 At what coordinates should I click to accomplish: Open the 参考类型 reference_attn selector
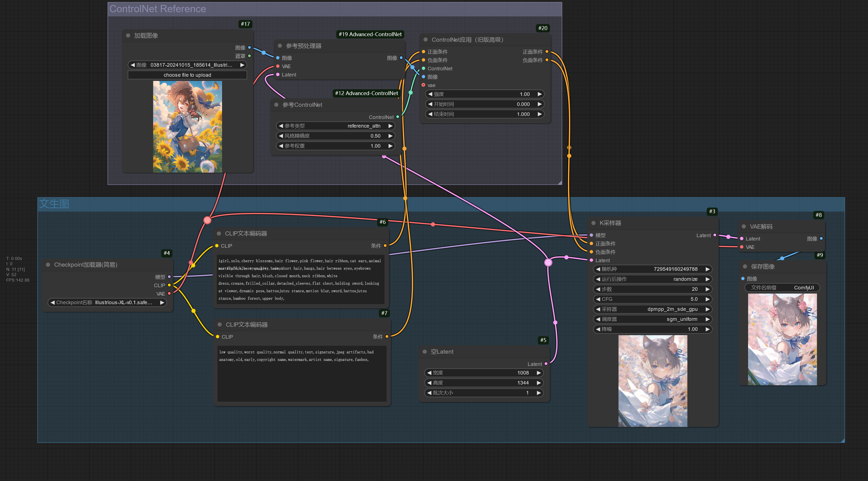click(335, 126)
